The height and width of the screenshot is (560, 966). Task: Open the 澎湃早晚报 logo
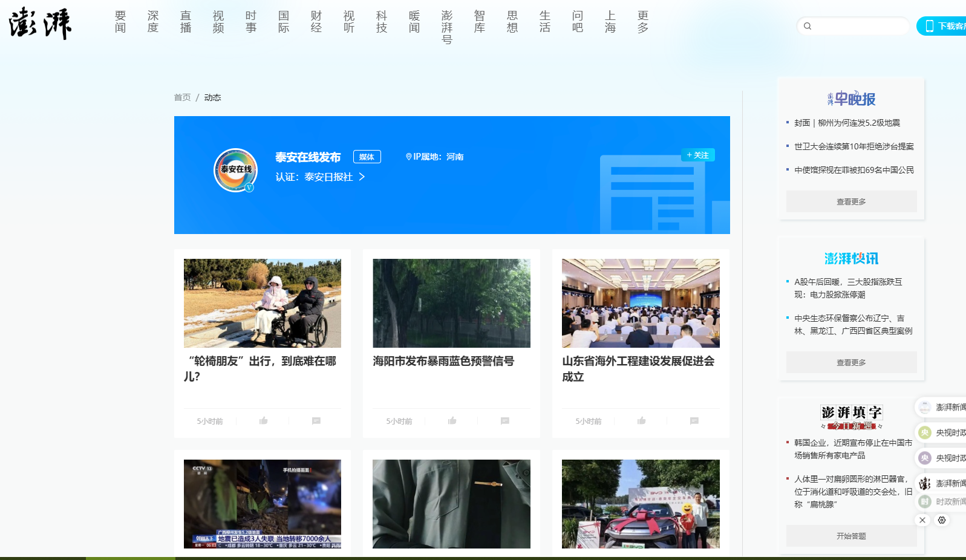851,99
